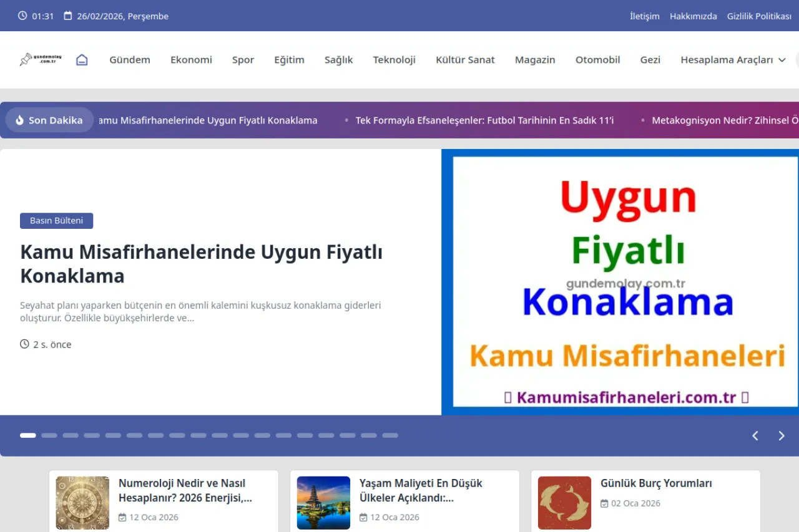
Task: Select Teknoloji from the navigation
Action: 394,59
